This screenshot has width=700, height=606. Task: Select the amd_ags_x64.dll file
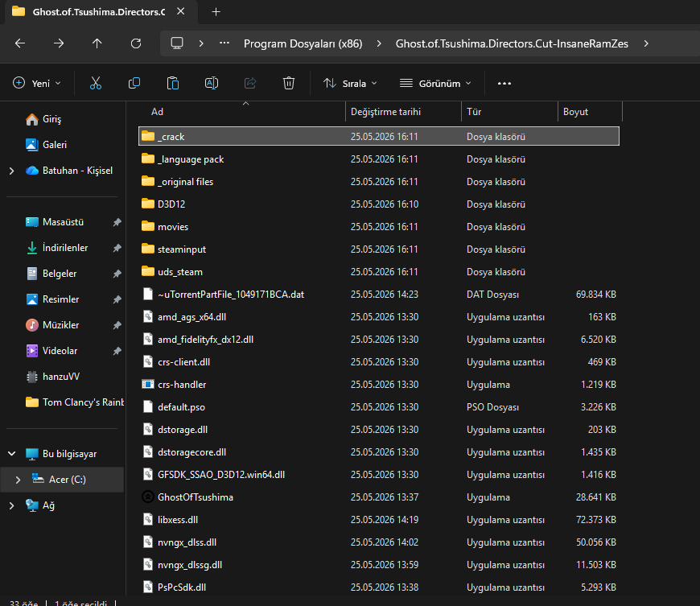click(x=379, y=317)
